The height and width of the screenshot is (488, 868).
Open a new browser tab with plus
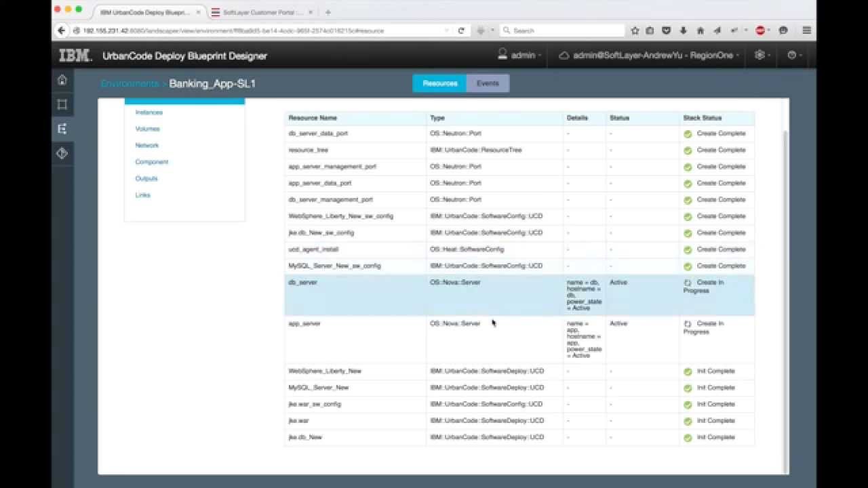[328, 12]
